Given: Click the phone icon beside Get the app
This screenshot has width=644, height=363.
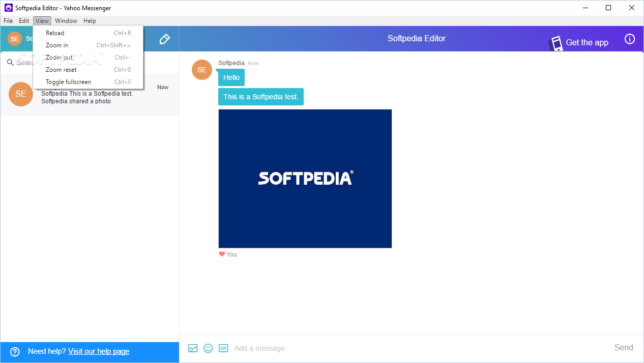Looking at the screenshot, I should (x=556, y=43).
